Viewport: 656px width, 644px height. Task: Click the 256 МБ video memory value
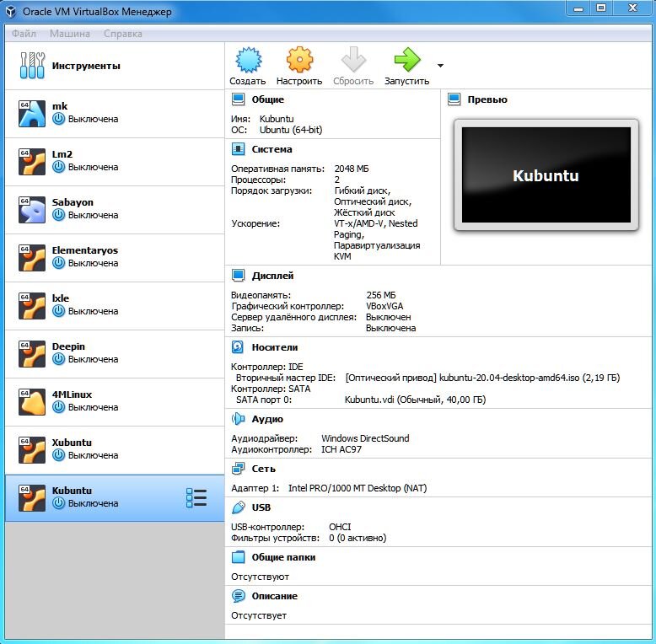[x=381, y=295]
